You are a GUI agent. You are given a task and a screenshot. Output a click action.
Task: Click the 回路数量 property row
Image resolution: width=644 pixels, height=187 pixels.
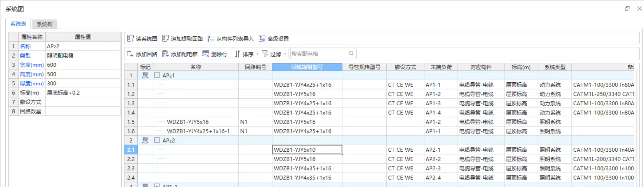[x=65, y=111]
